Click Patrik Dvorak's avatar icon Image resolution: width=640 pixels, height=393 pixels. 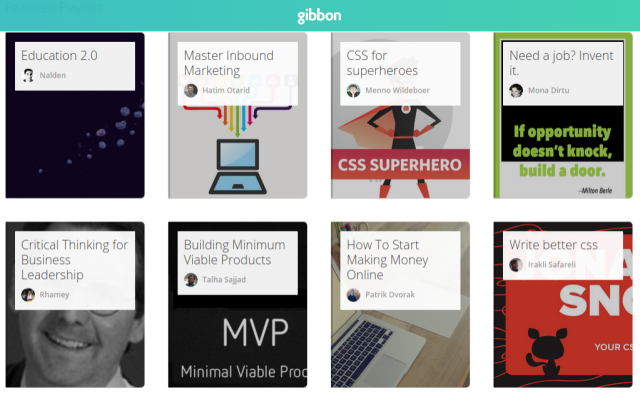coord(353,294)
